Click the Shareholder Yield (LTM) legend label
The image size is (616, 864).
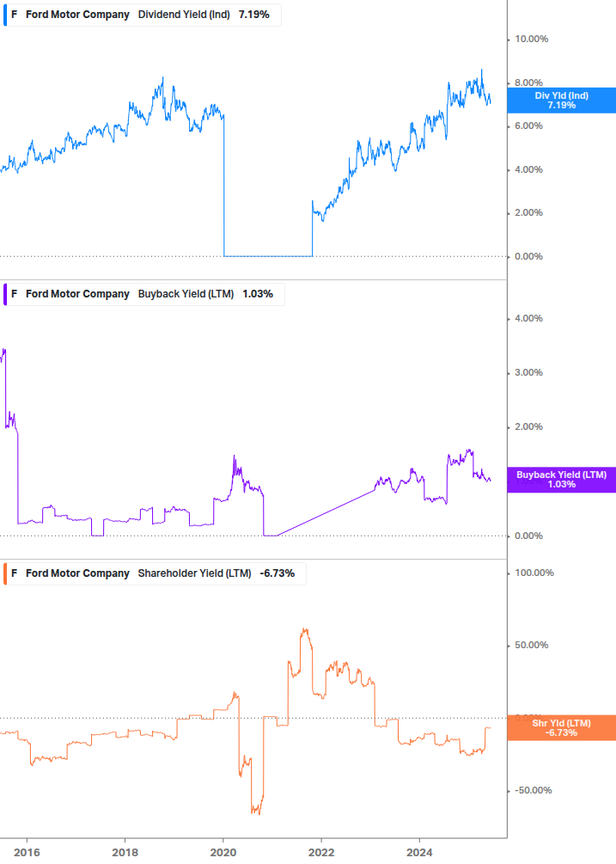pos(194,573)
